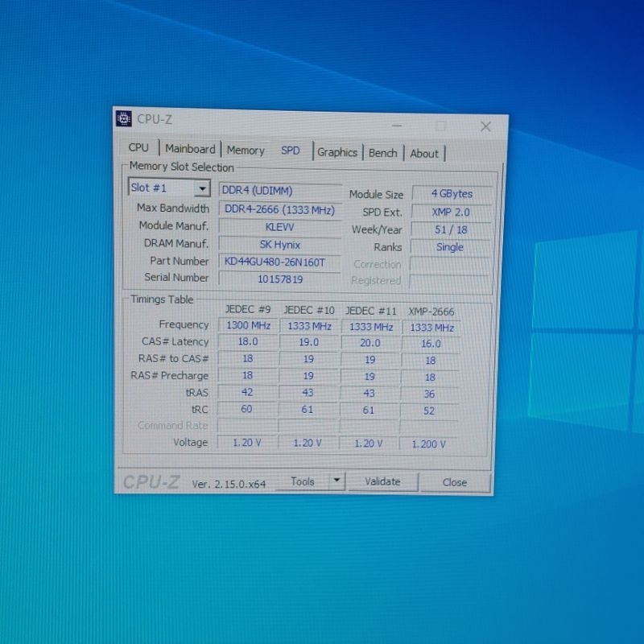This screenshot has height=644, width=644.
Task: Click the serial number 10157819
Action: tap(279, 279)
